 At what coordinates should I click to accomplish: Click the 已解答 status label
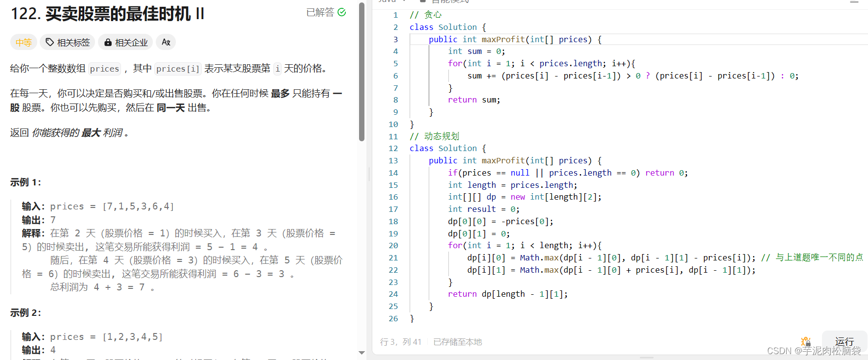pos(320,12)
